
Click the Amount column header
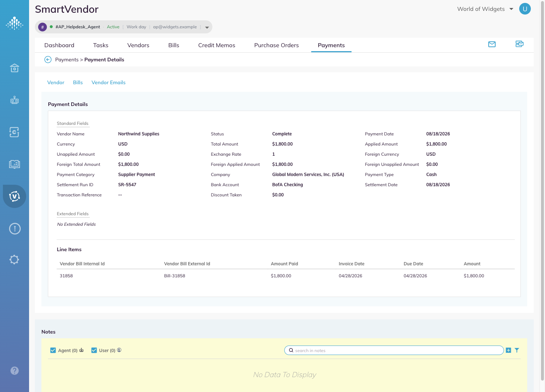click(x=472, y=264)
